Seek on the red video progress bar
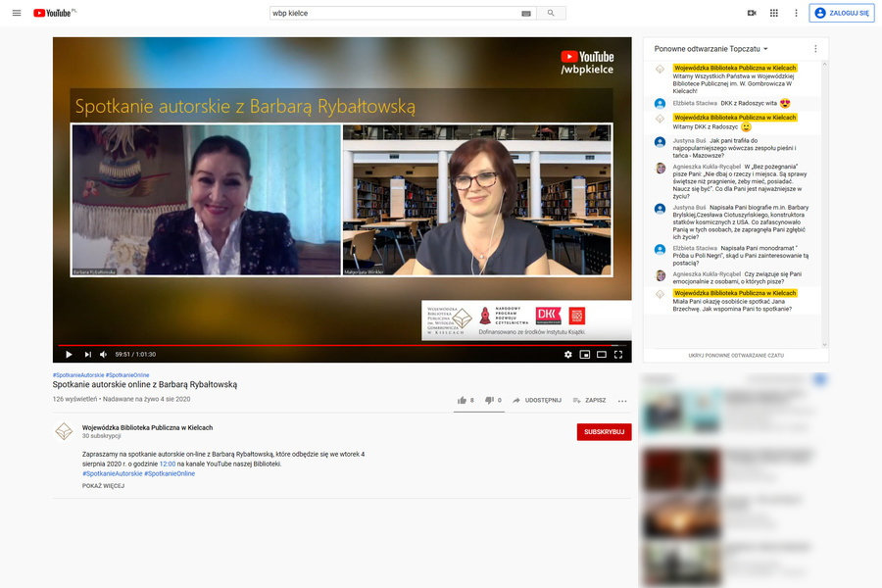This screenshot has width=882, height=588. (x=342, y=345)
